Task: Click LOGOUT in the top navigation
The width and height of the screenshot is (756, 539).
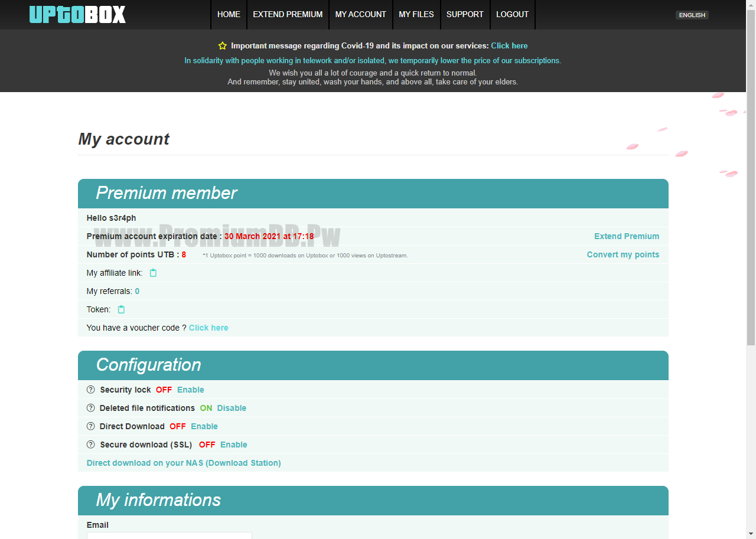Action: (512, 14)
